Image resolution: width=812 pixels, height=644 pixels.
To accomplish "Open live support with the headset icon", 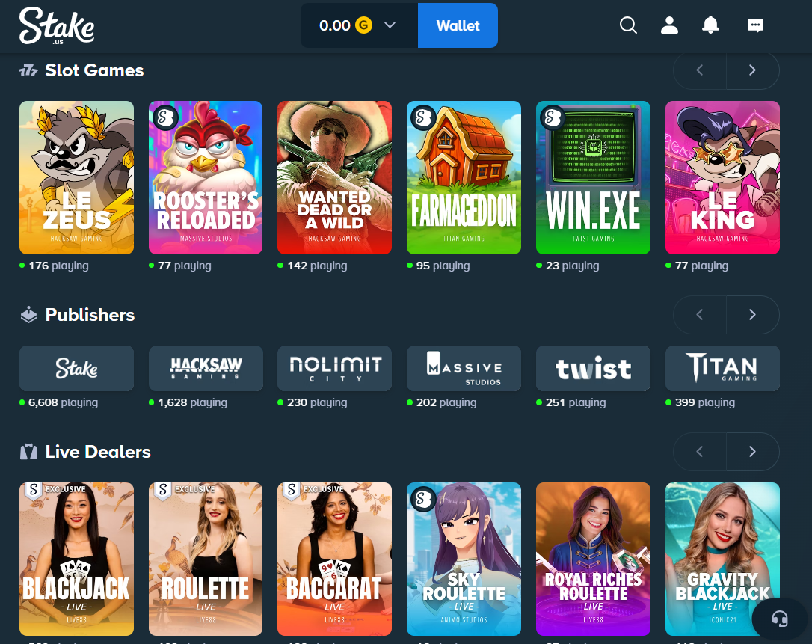I will point(780,619).
